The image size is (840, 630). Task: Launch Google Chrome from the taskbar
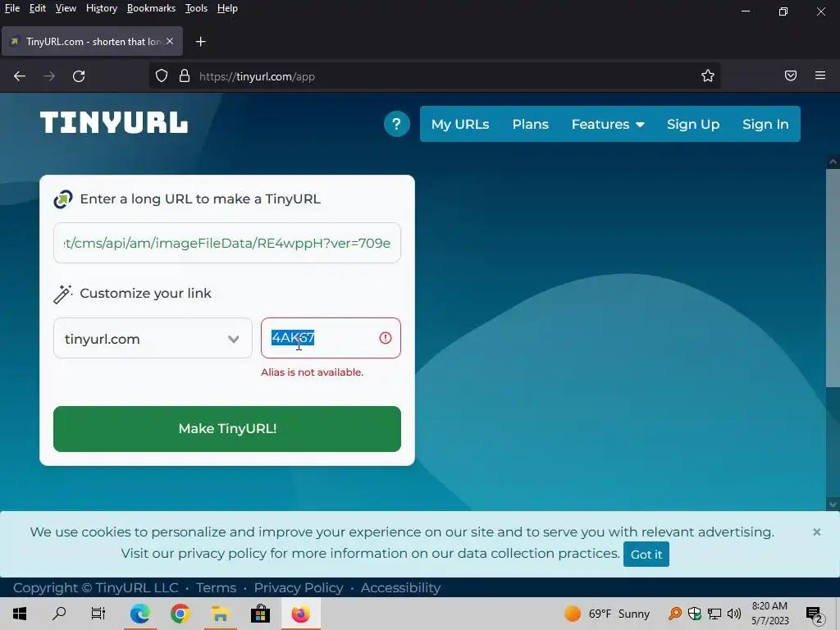coord(180,614)
